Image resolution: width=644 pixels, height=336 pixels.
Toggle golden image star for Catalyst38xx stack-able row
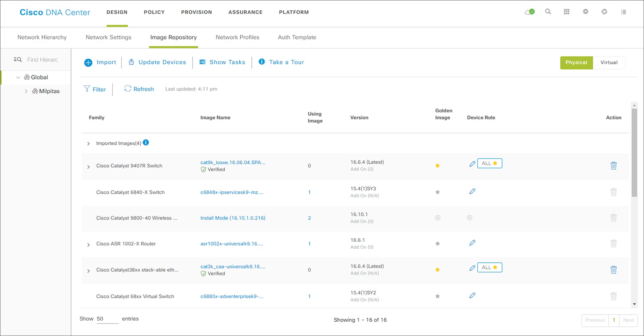pos(438,270)
